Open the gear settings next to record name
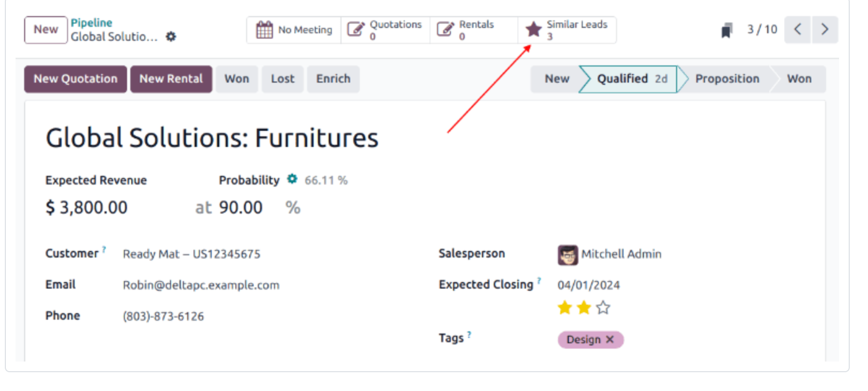Viewport: 868px width, 391px height. 170,36
